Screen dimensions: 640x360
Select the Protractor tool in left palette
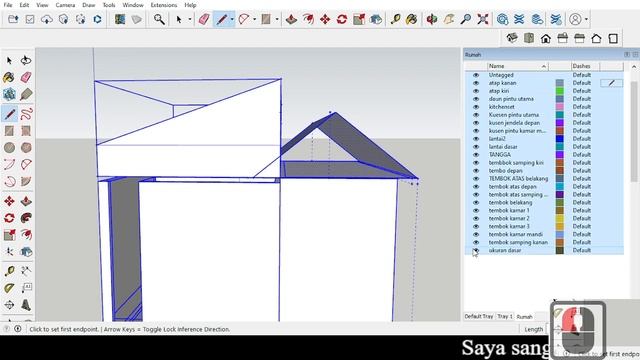coord(9,288)
